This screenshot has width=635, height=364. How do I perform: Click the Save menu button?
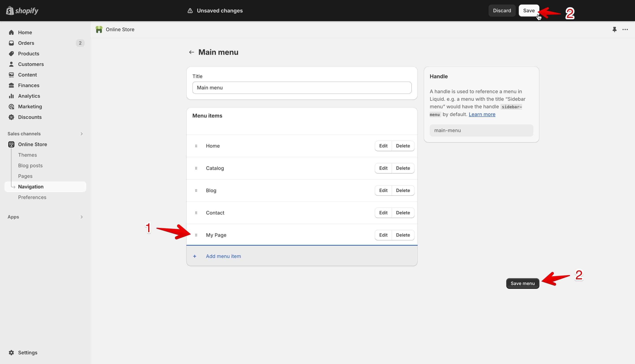point(523,284)
